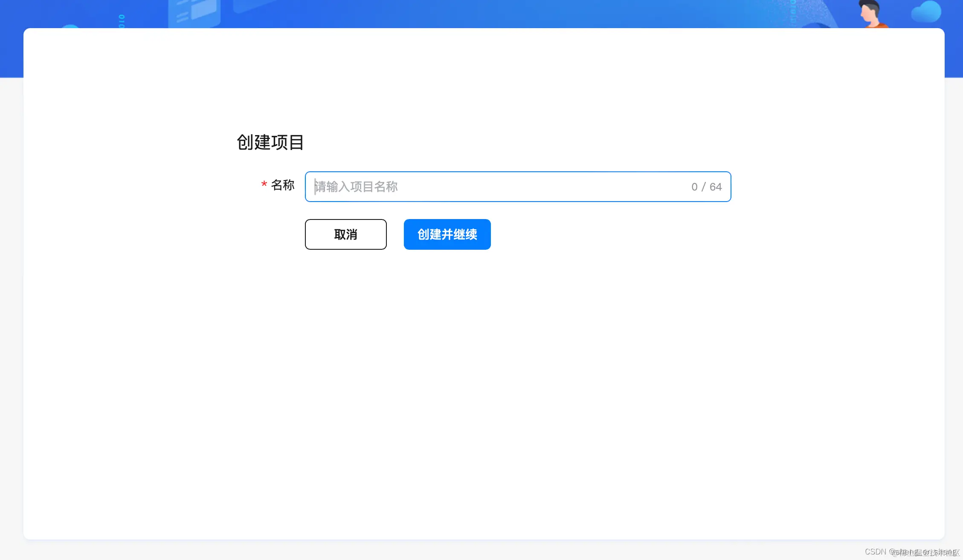Image resolution: width=963 pixels, height=560 pixels.
Task: Click the dashboard card graphic in the header
Action: click(196, 13)
